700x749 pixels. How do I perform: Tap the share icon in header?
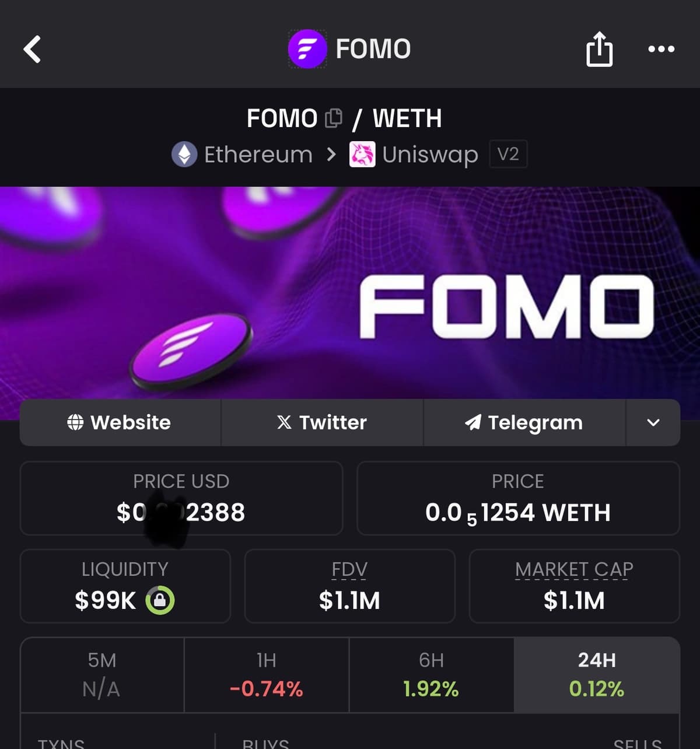[599, 49]
